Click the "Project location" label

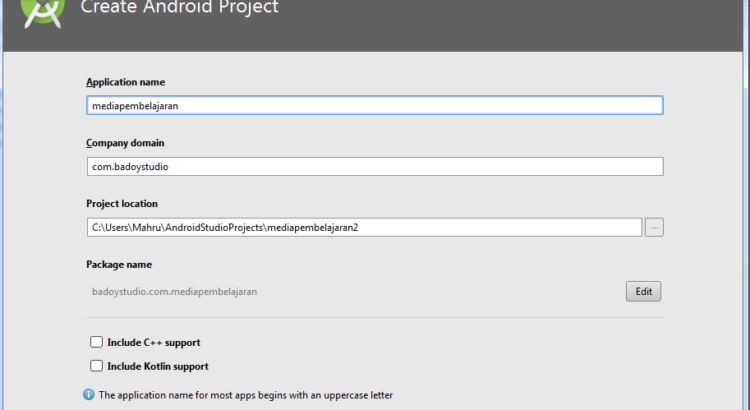[x=122, y=204]
